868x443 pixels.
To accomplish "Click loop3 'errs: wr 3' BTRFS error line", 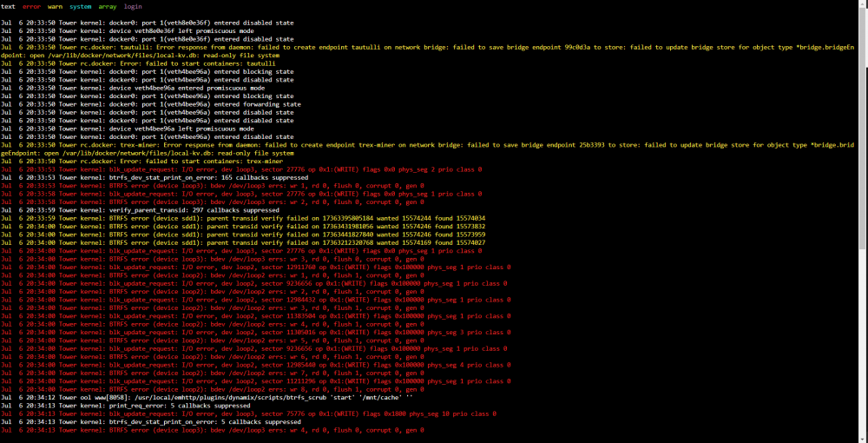I will (213, 259).
